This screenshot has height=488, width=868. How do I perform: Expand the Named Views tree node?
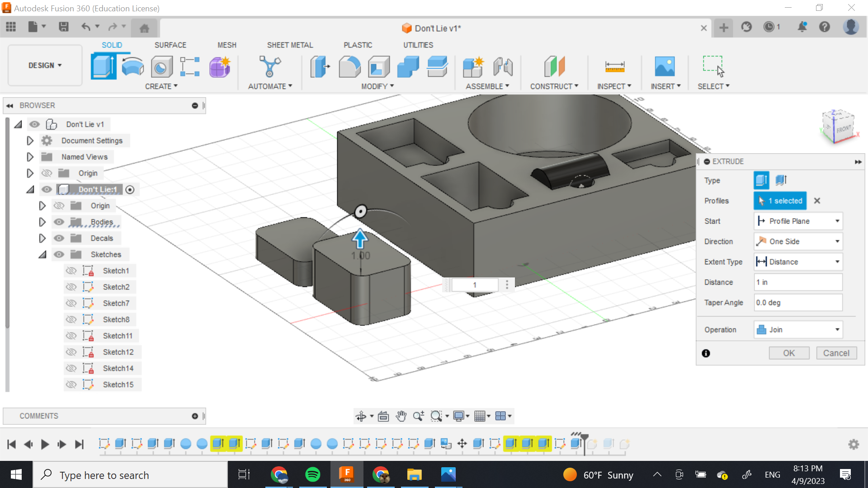(30, 157)
